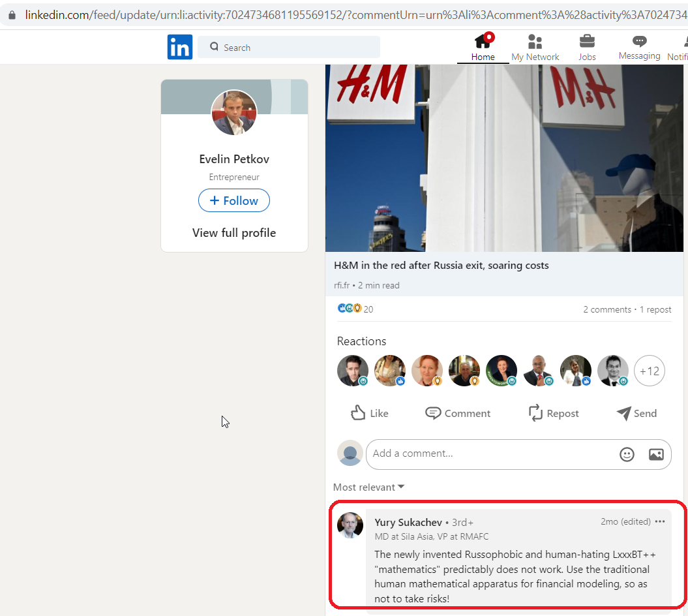
Task: Click the Comment speech bubble button
Action: [x=458, y=413]
